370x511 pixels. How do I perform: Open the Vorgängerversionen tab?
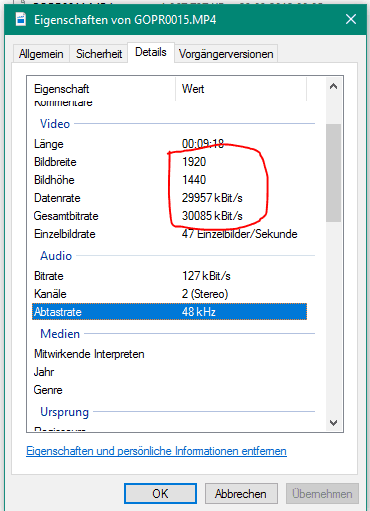[226, 54]
